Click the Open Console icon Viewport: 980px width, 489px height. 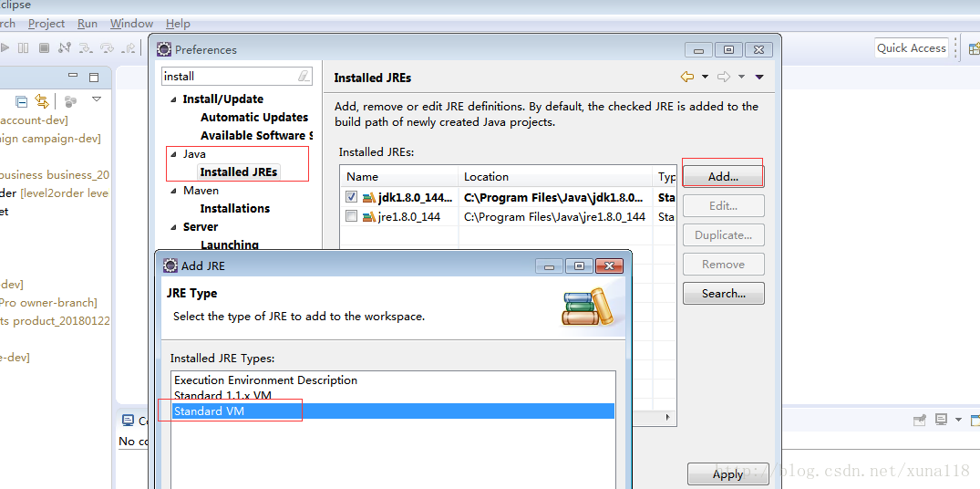975,420
